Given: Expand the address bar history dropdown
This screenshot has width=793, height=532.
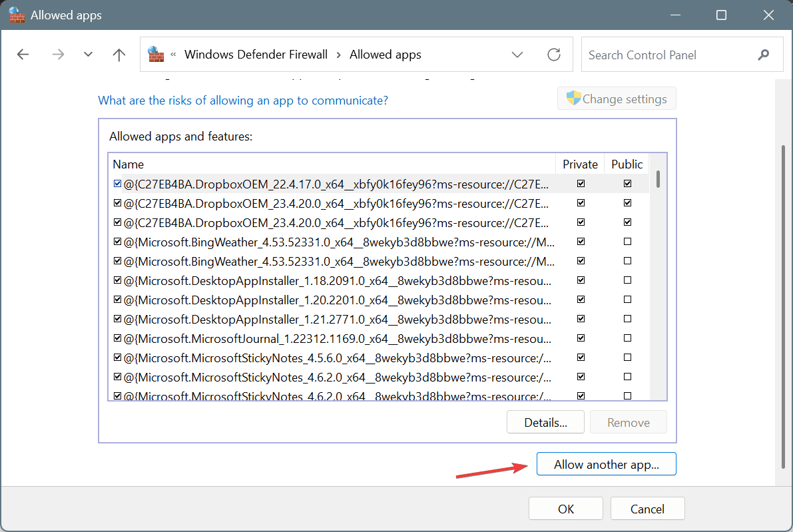Looking at the screenshot, I should [x=517, y=55].
